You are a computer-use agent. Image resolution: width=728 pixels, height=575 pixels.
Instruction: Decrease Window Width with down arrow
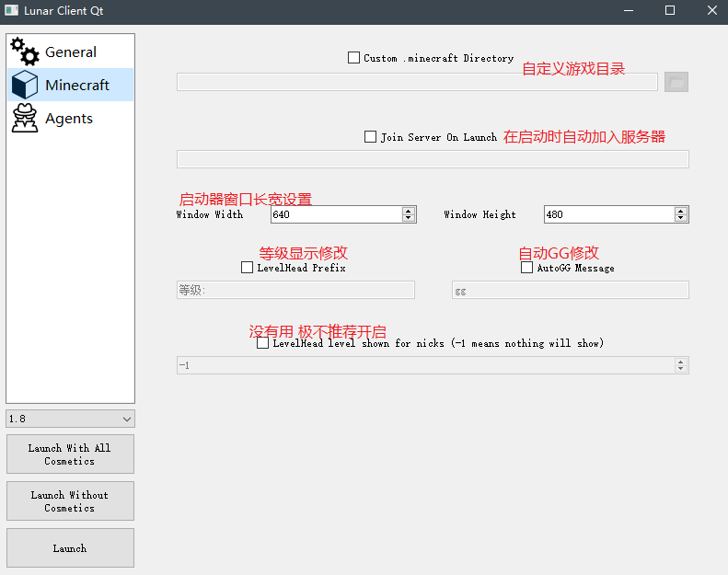tap(408, 218)
